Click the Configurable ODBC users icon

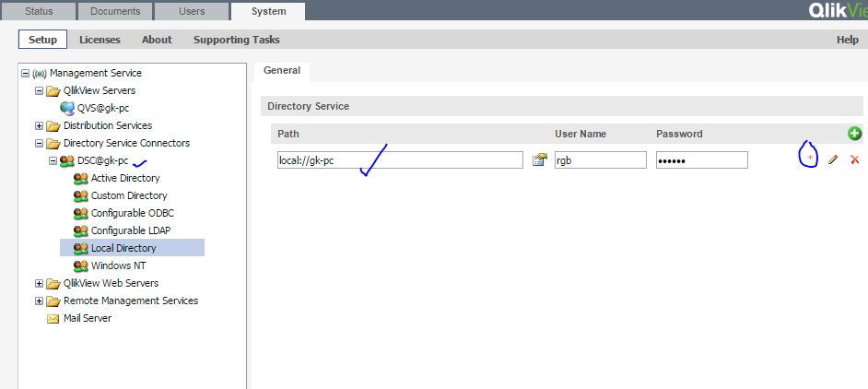click(81, 213)
